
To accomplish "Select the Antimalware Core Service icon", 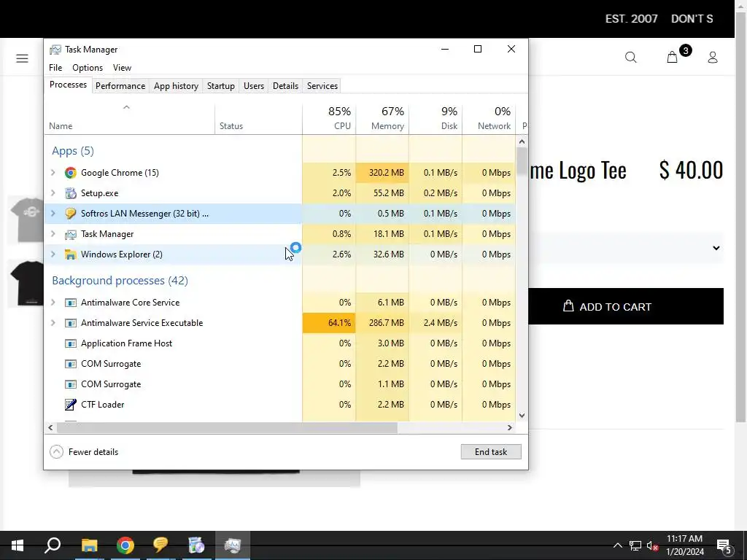I will [x=71, y=303].
